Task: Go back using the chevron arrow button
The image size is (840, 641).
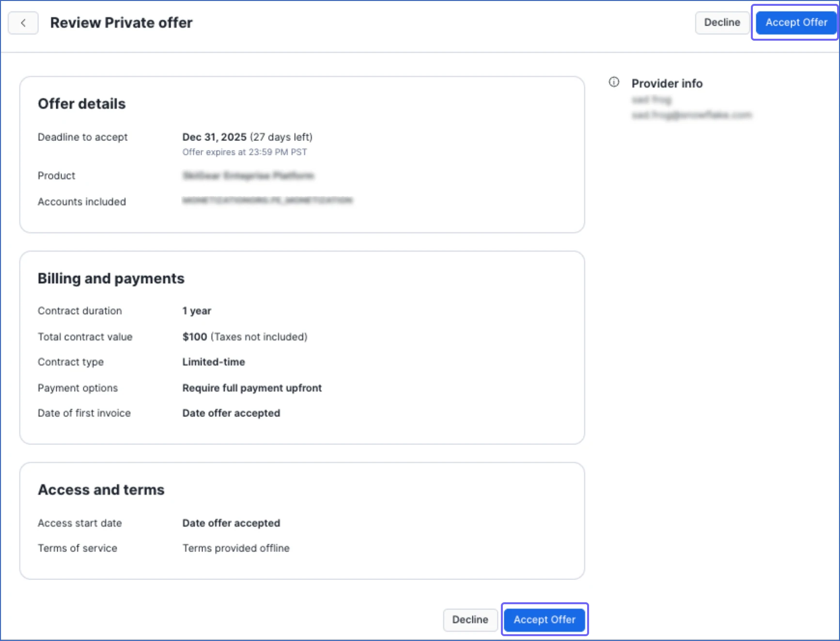Action: 23,23
